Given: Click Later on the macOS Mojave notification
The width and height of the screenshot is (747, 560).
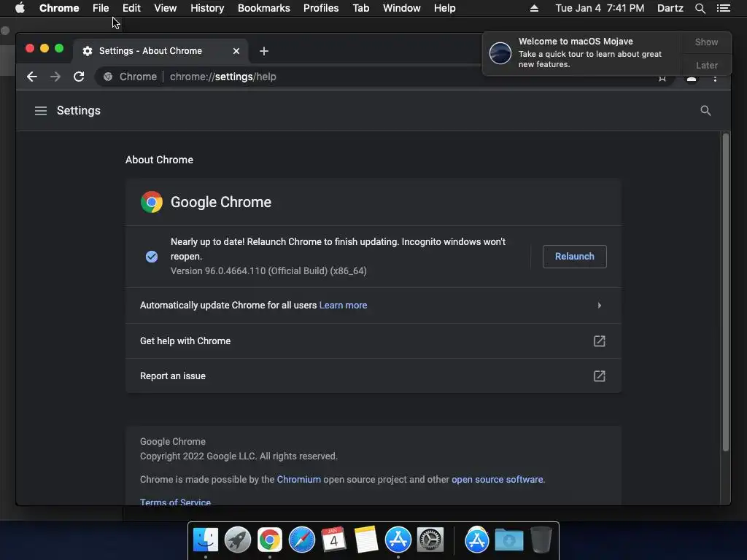Looking at the screenshot, I should [x=706, y=65].
